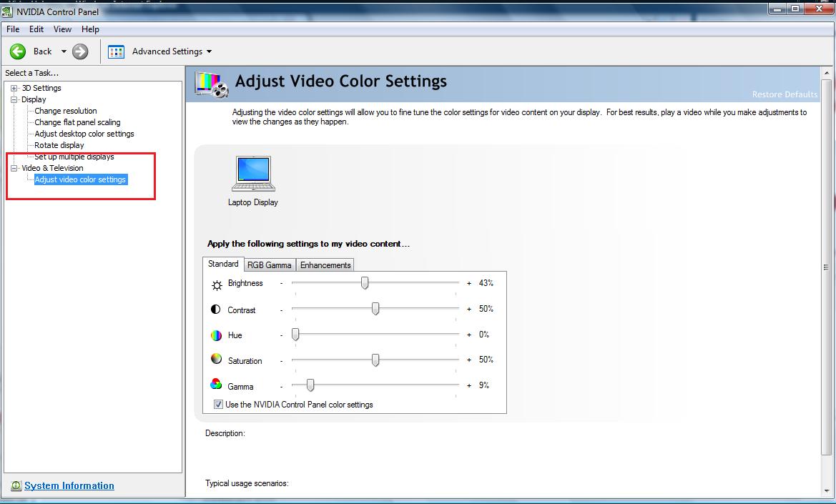Select Set up multiple displays
Viewport: 836px width, 504px height.
point(74,157)
